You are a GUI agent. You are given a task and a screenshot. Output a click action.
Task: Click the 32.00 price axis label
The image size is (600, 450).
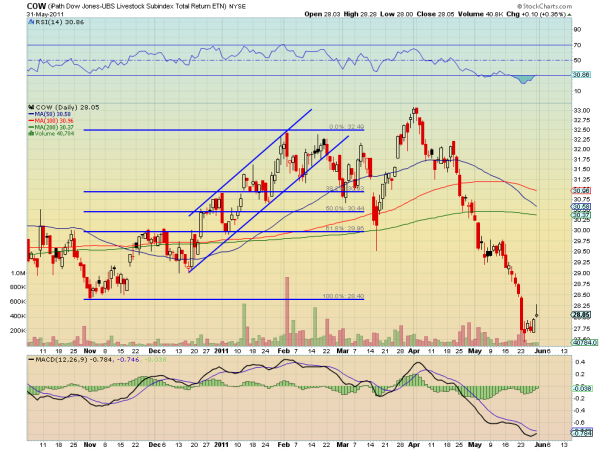[581, 149]
